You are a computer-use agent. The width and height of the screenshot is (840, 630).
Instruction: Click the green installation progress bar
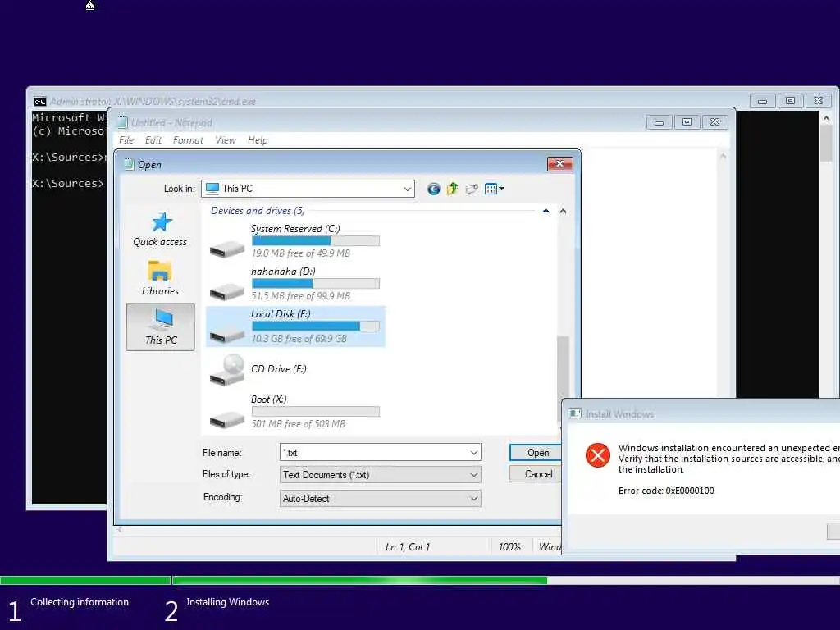click(359, 580)
